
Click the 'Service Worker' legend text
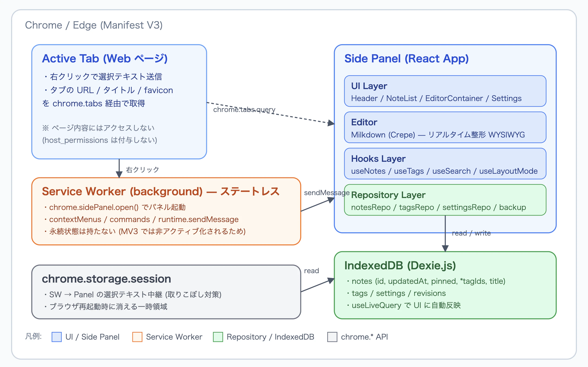(174, 337)
